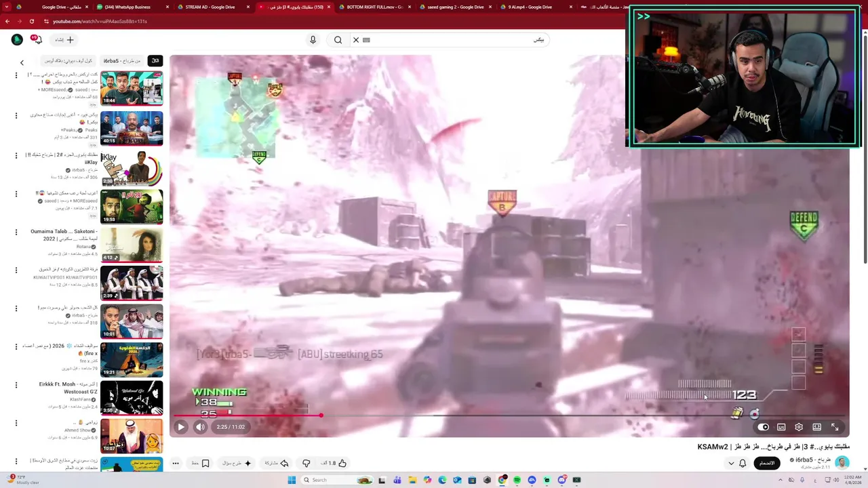Viewport: 868px width, 488px height.
Task: Click the black Join channel button
Action: coord(767,463)
